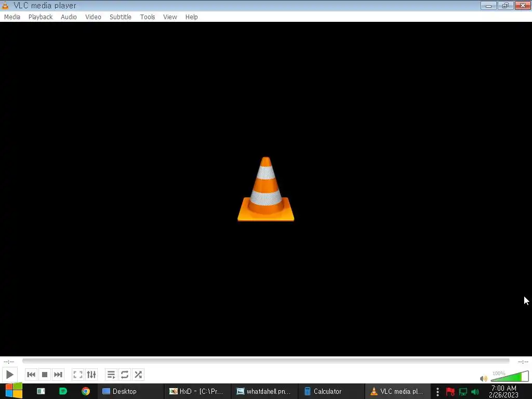Select VLC media player taskbar button
The width and height of the screenshot is (532, 399).
tap(398, 391)
